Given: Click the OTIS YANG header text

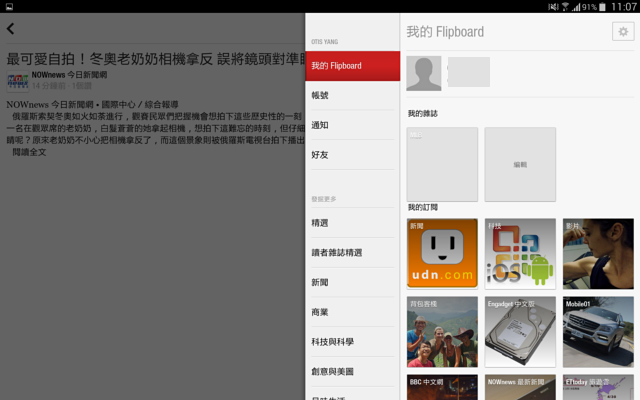Looking at the screenshot, I should (x=324, y=42).
